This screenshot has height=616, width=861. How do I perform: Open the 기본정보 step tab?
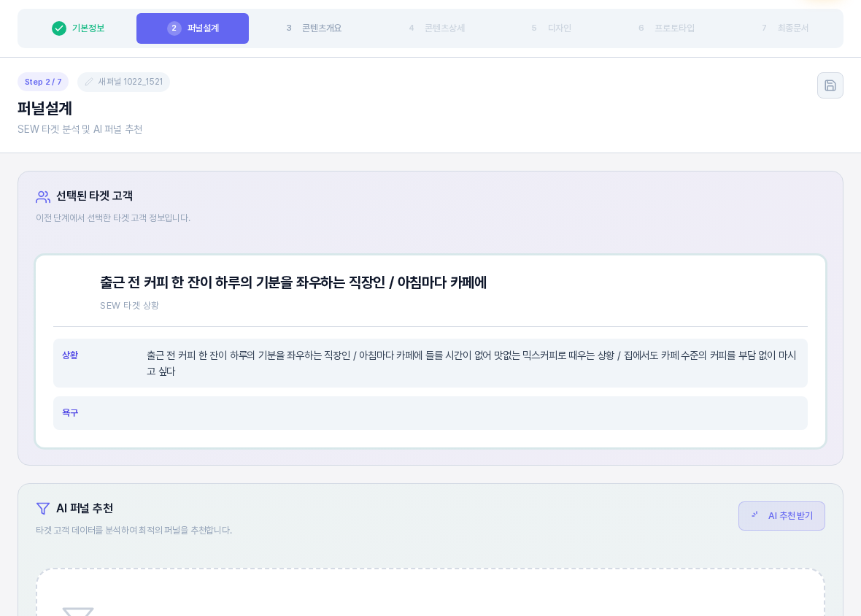(x=78, y=28)
